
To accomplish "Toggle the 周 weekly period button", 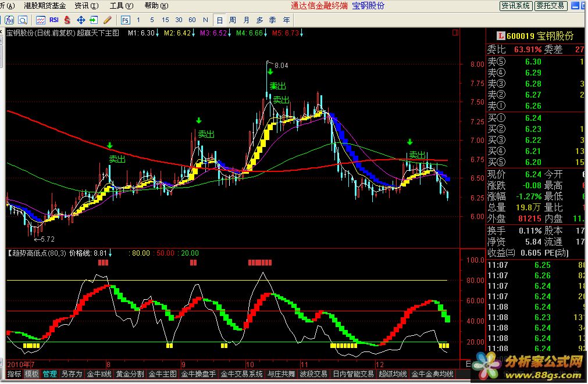I will [233, 20].
